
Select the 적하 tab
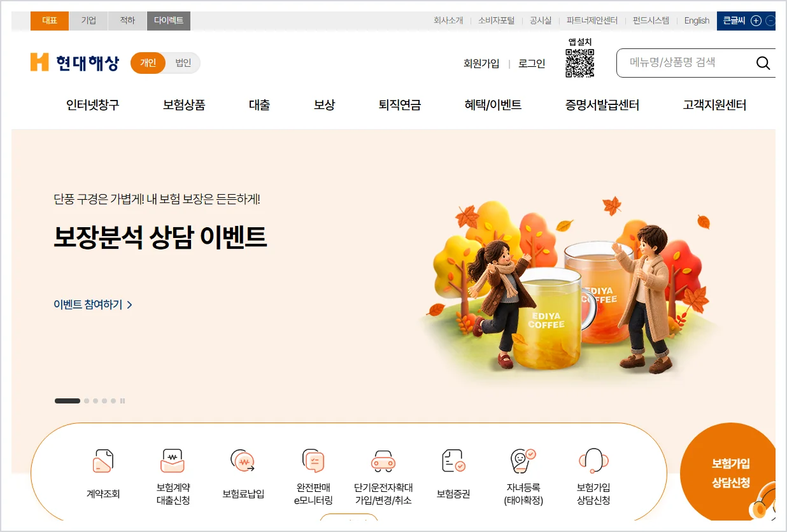[x=127, y=20]
